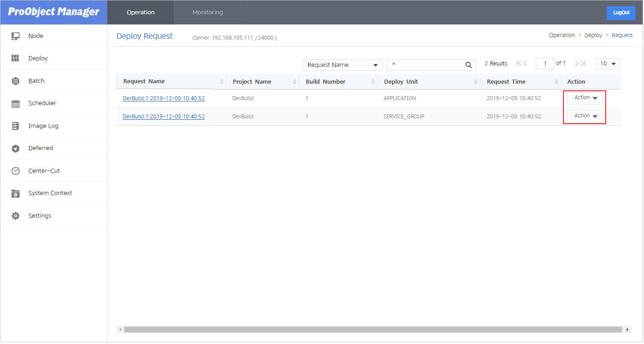Click the horizontal scrollbar track

[373, 330]
